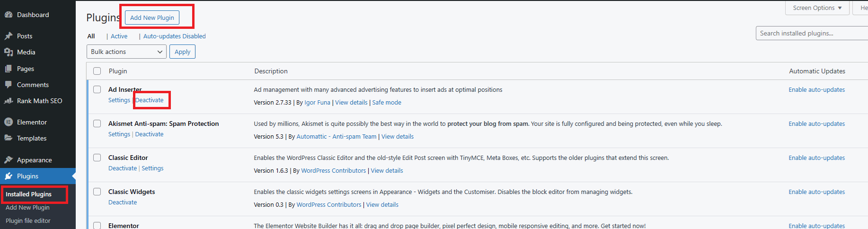View details of Akismet plugin
The height and width of the screenshot is (229, 868).
(398, 136)
